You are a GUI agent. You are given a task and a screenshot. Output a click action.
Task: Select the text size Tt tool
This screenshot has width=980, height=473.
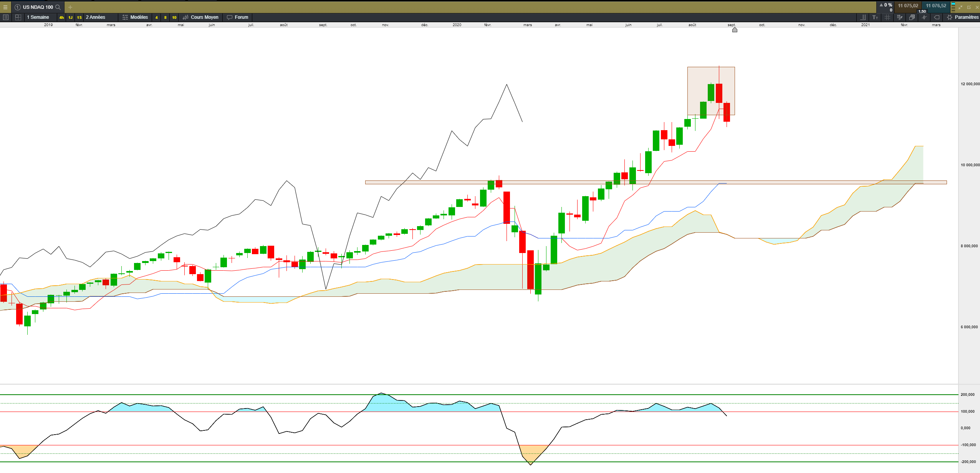pos(875,17)
